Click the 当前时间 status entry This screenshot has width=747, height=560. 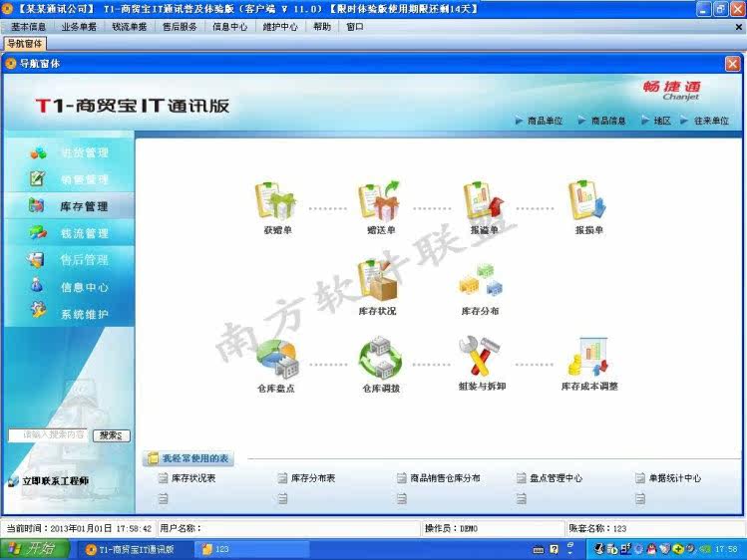tap(79, 528)
